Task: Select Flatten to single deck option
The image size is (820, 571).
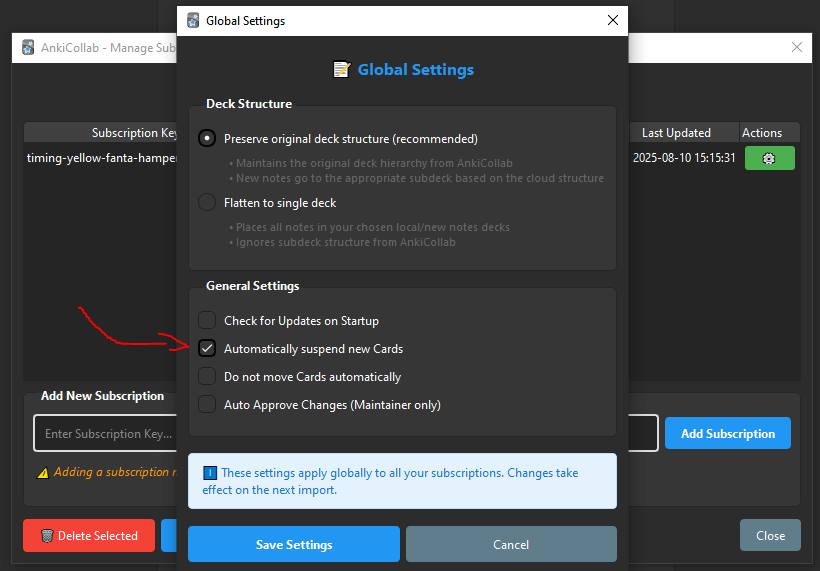Action: click(x=207, y=202)
